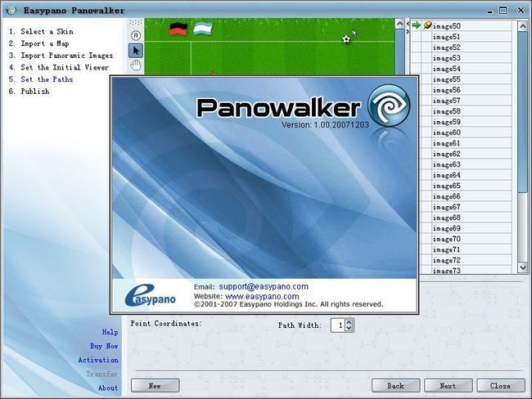
Task: Click the green arrow beside image50
Action: pyautogui.click(x=416, y=25)
